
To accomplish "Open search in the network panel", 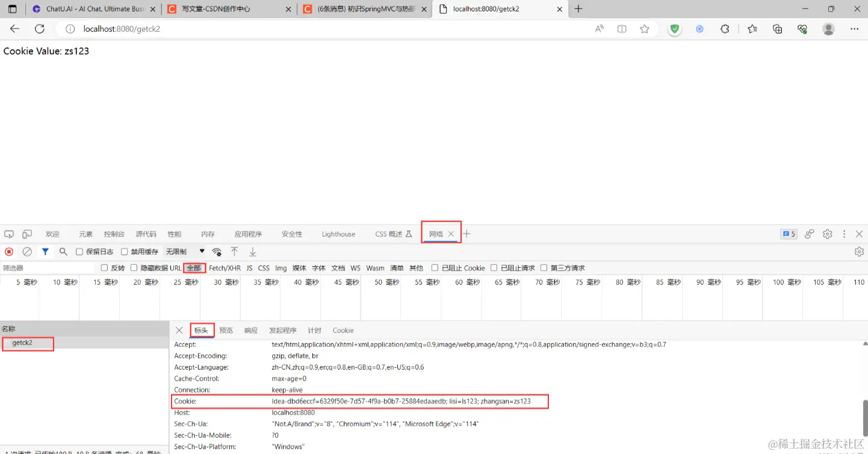I will click(x=63, y=252).
